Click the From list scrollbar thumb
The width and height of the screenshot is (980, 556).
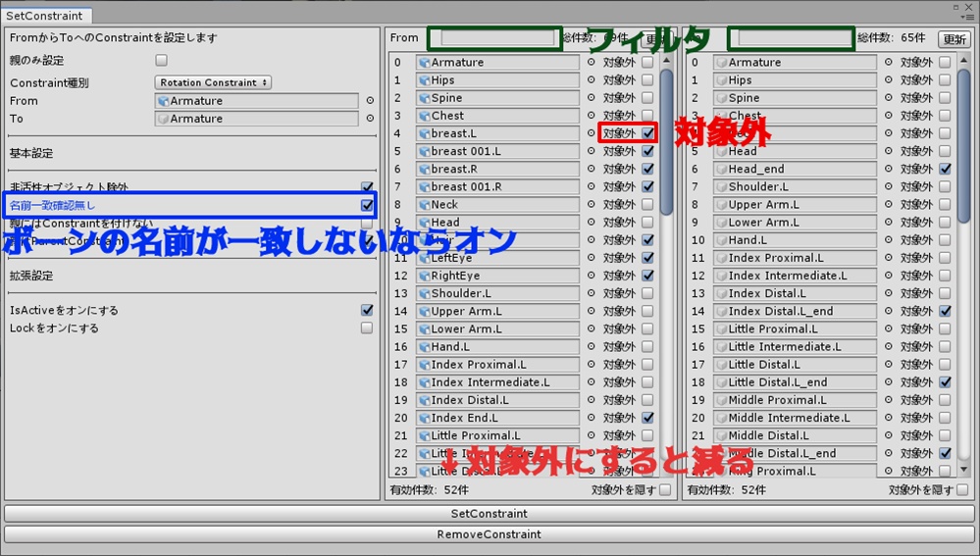tap(667, 142)
